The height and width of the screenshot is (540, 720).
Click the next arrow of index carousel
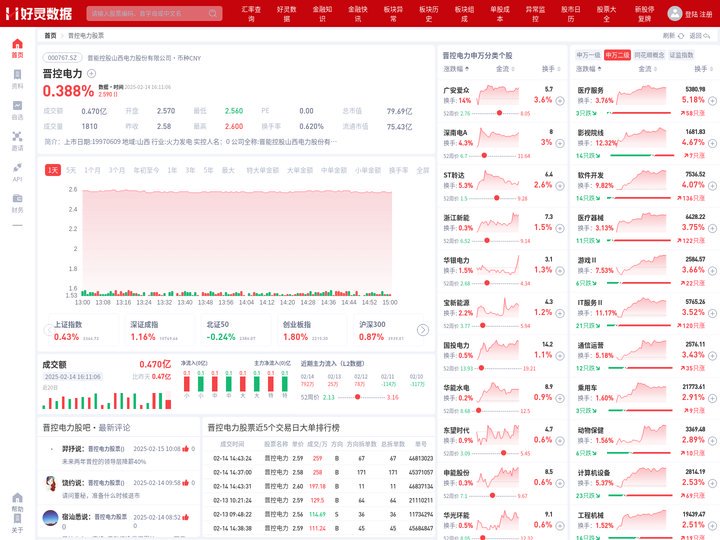pos(423,330)
